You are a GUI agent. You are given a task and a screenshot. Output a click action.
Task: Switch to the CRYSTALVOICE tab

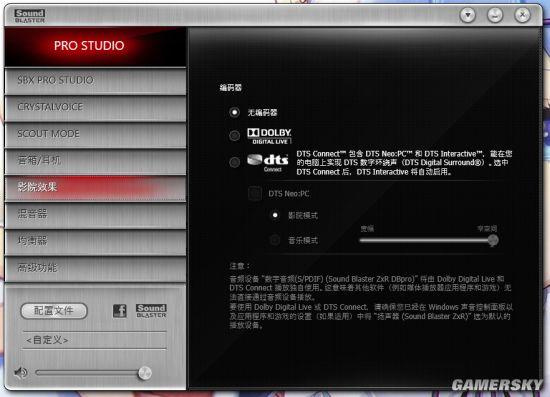(95, 107)
